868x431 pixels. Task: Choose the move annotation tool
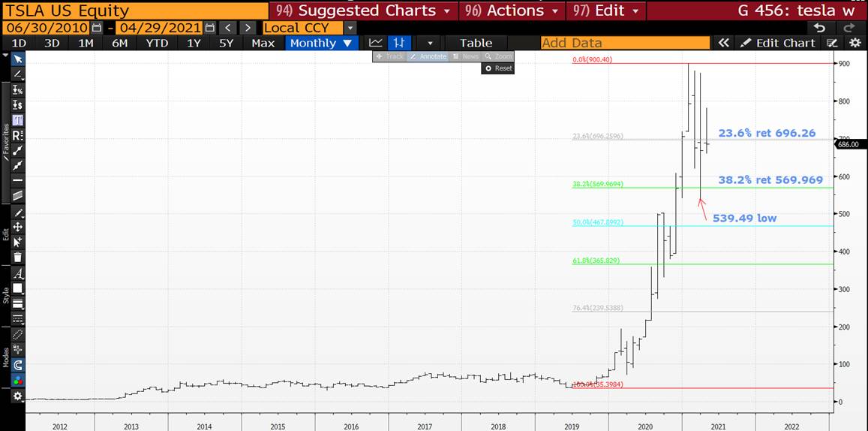pyautogui.click(x=18, y=227)
